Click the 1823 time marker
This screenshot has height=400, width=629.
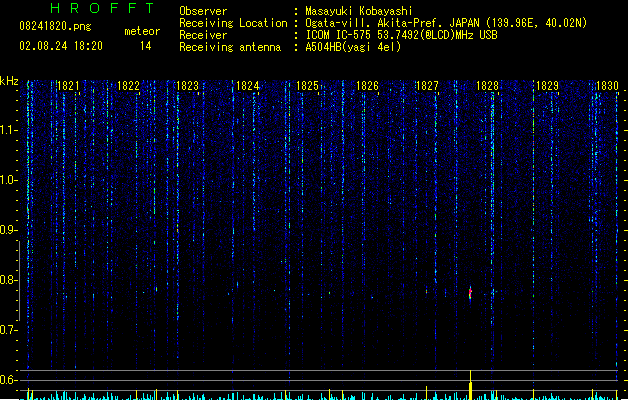click(187, 86)
